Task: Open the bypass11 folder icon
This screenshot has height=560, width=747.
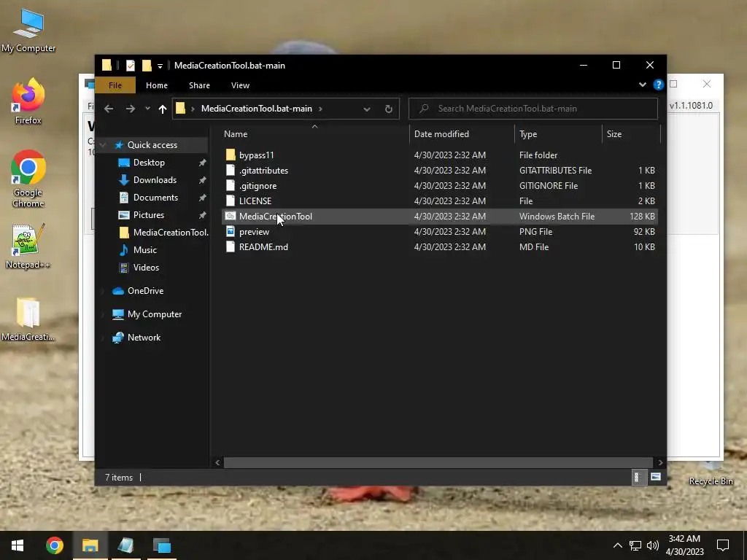Action: (231, 155)
